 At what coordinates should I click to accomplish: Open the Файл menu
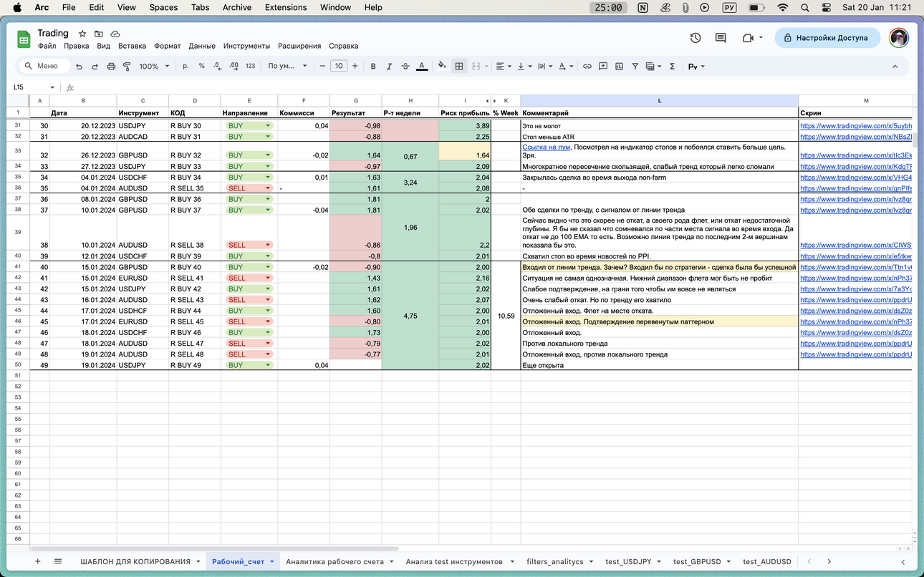pyautogui.click(x=47, y=46)
